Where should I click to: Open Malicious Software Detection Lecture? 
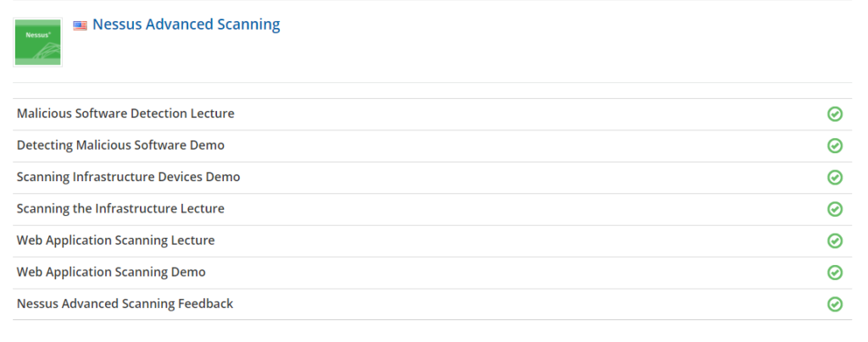point(125,113)
